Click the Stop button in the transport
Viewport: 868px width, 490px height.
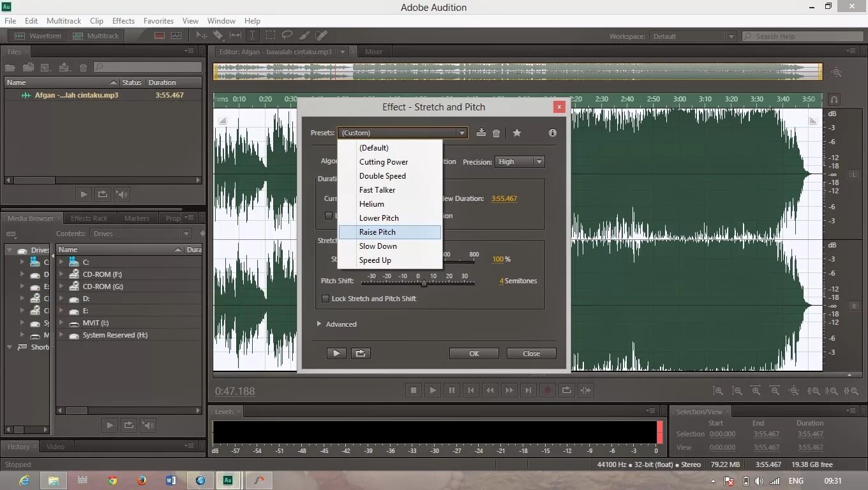pos(414,390)
